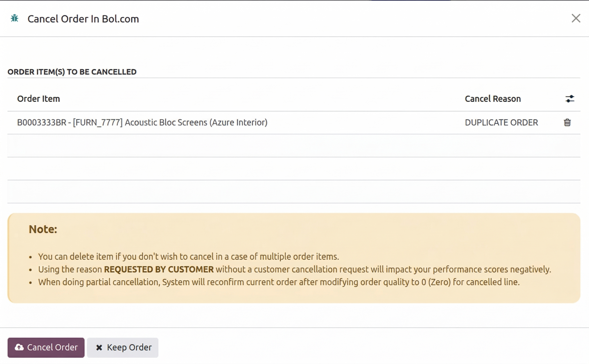Select the B0003333BR Acoustic Bloc Screens order item
The height and width of the screenshot is (364, 589).
[142, 123]
